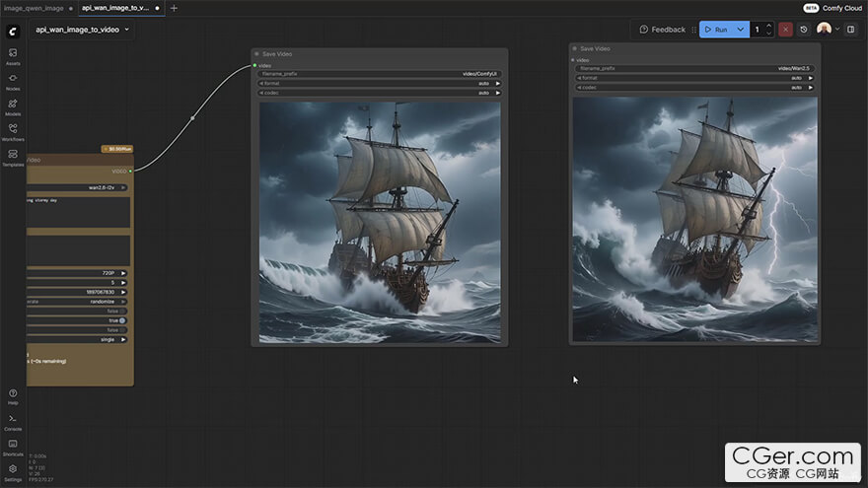Expand the Run button dropdown arrow
The image size is (868, 488).
point(741,30)
